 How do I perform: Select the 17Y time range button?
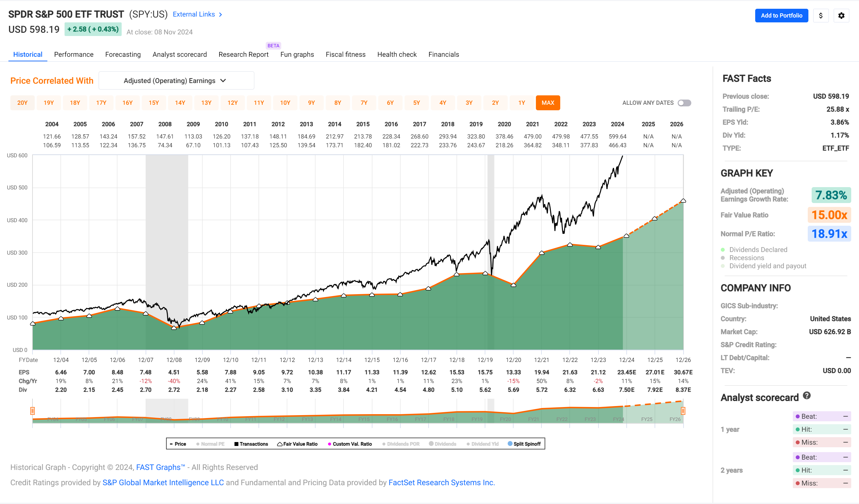click(101, 103)
